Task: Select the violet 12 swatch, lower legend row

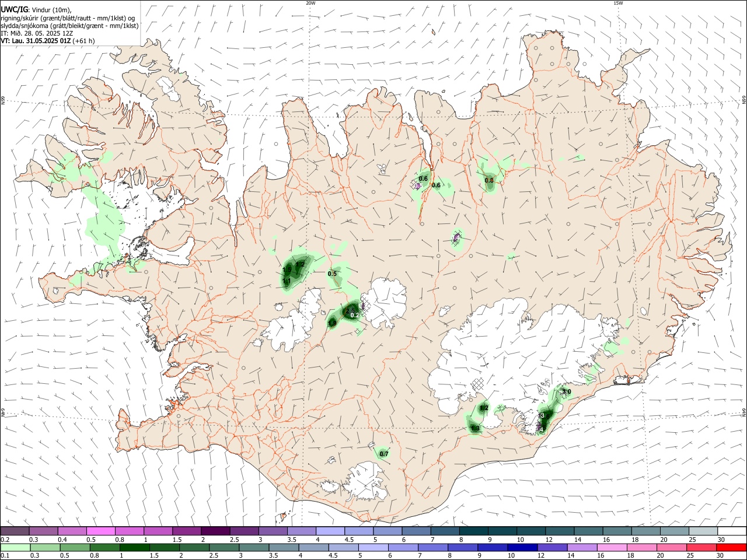Action: (552, 547)
